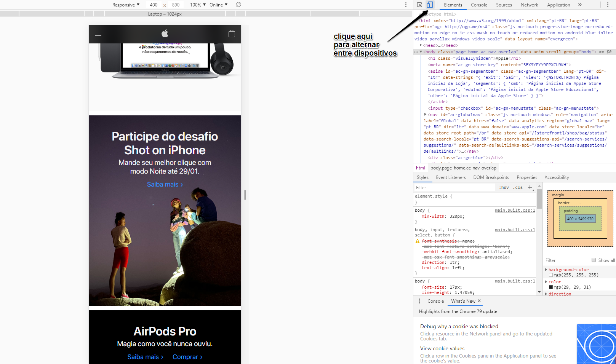The height and width of the screenshot is (364, 616).
Task: Open the Apple site hamburger menu
Action: 98,34
